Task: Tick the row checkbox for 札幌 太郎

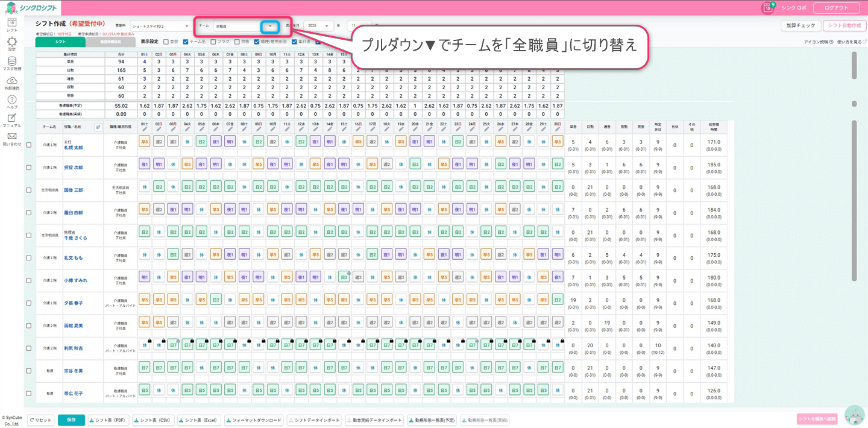Action: (x=29, y=145)
